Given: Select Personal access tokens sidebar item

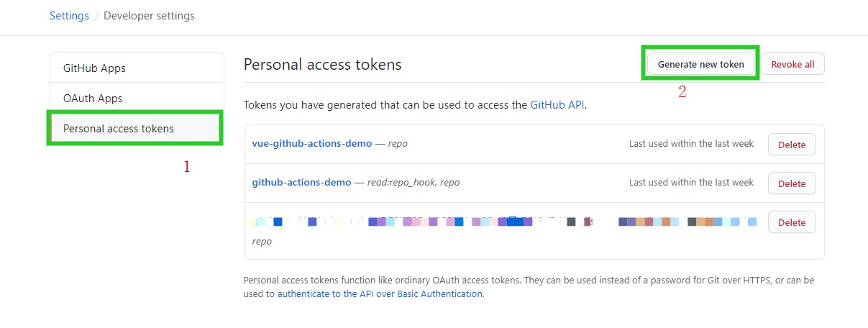Looking at the screenshot, I should click(119, 129).
